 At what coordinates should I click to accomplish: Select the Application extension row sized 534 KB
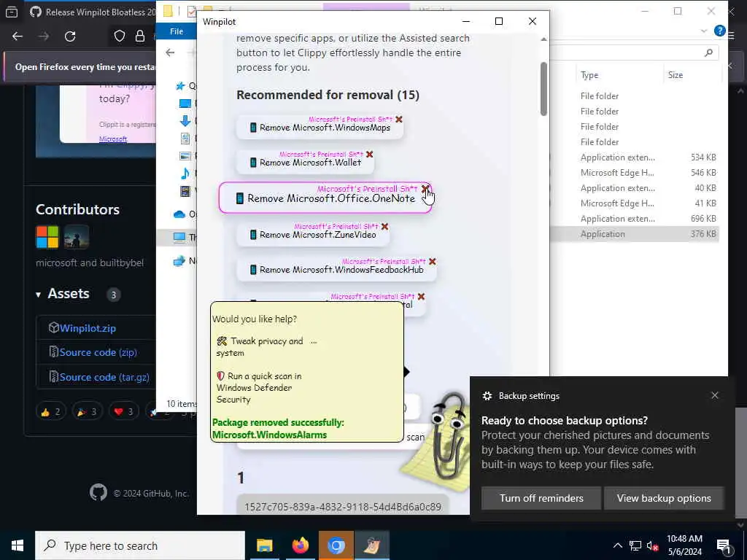click(x=634, y=157)
